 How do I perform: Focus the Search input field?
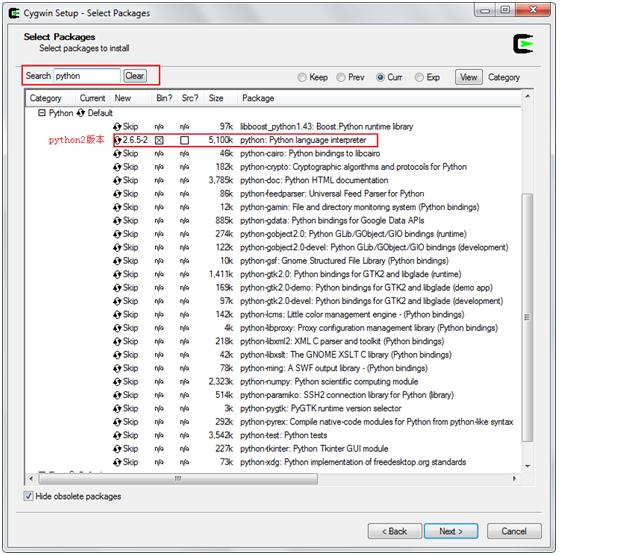[87, 76]
